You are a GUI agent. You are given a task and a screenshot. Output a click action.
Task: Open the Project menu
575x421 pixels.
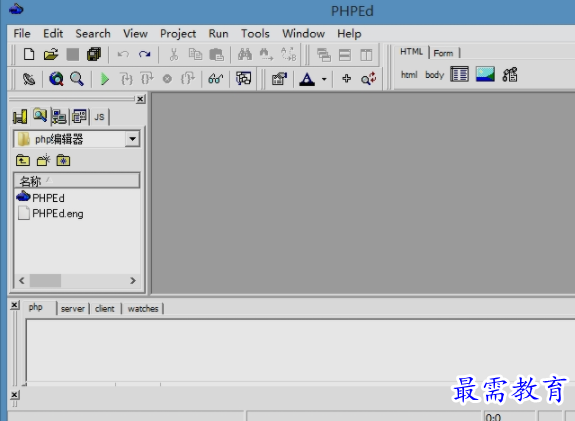click(x=178, y=34)
